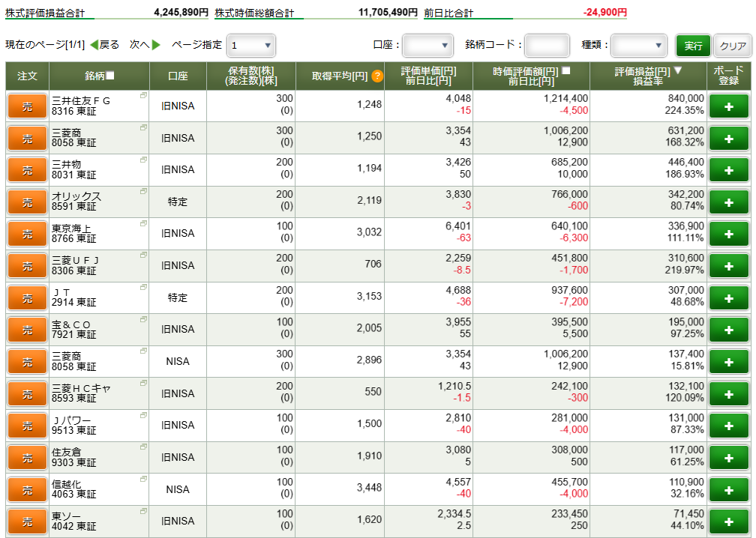Open popup icon for Ｊパワー row
756x538 pixels.
(x=143, y=415)
